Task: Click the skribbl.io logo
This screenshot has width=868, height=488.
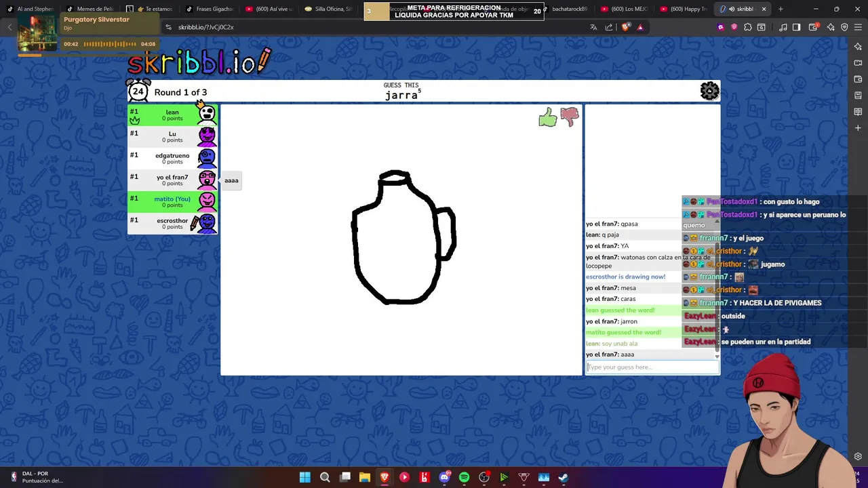Action: coord(199,62)
